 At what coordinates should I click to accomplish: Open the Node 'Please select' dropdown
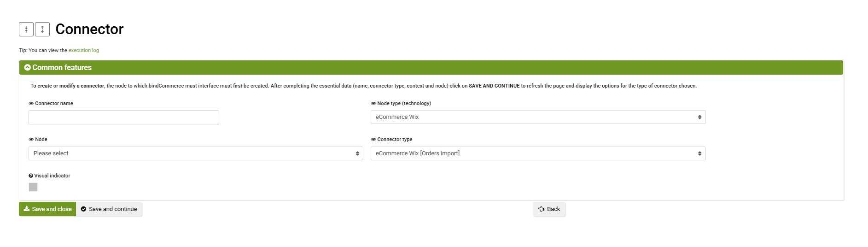[x=196, y=153]
